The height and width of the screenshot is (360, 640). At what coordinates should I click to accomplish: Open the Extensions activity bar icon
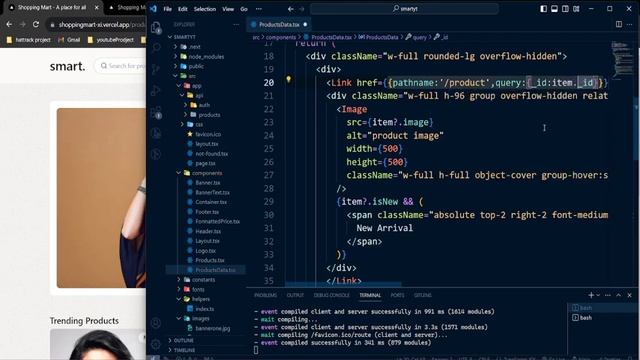pyautogui.click(x=156, y=112)
